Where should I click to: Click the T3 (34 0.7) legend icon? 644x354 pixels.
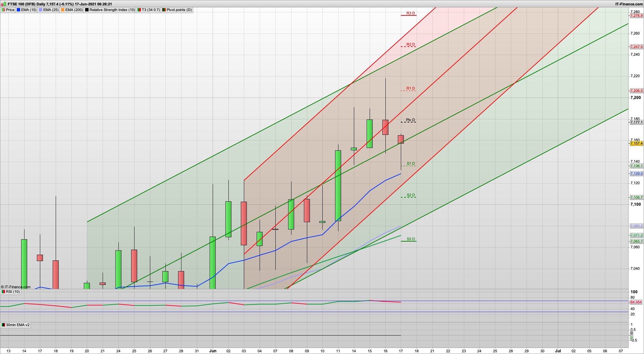point(139,10)
